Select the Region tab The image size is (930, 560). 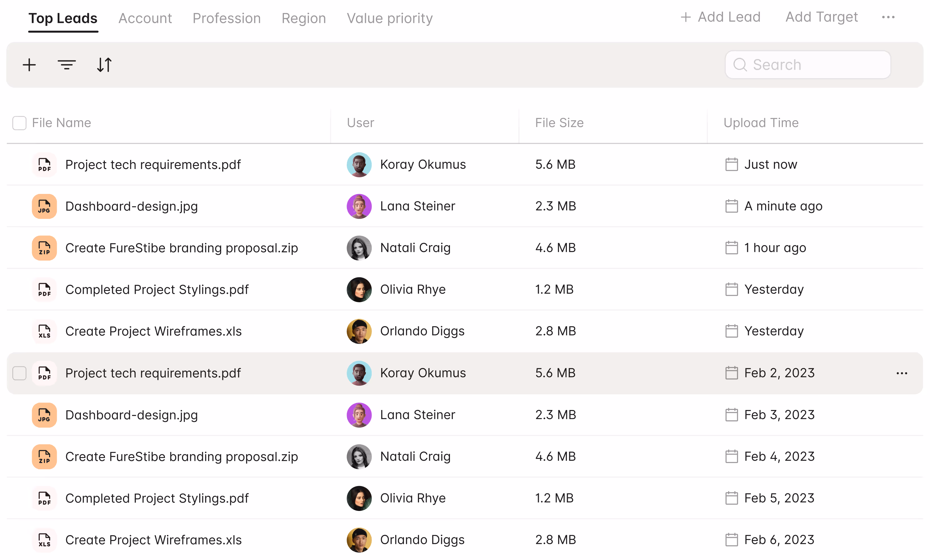(303, 18)
